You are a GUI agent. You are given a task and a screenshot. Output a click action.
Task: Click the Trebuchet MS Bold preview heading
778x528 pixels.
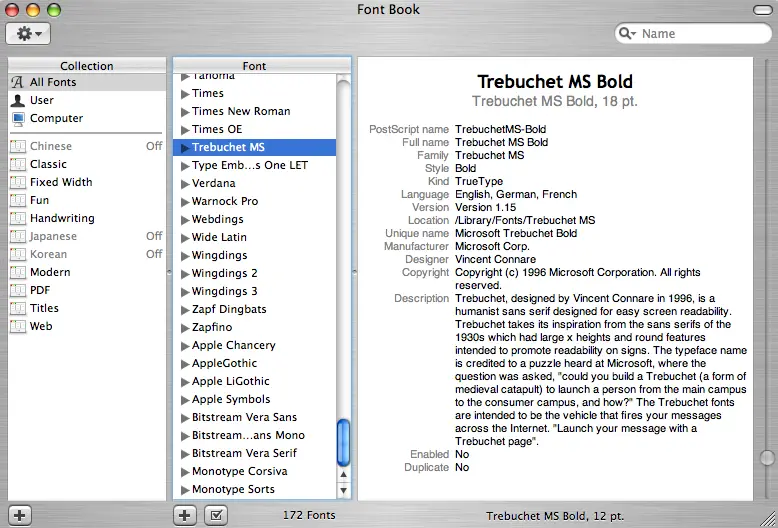(x=555, y=81)
